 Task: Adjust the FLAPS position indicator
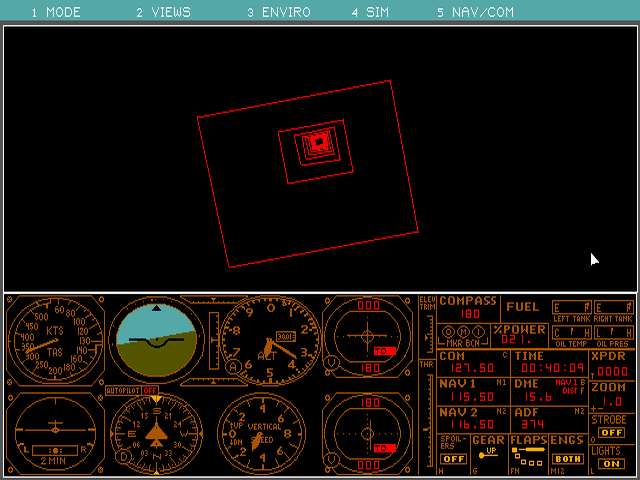[x=528, y=456]
